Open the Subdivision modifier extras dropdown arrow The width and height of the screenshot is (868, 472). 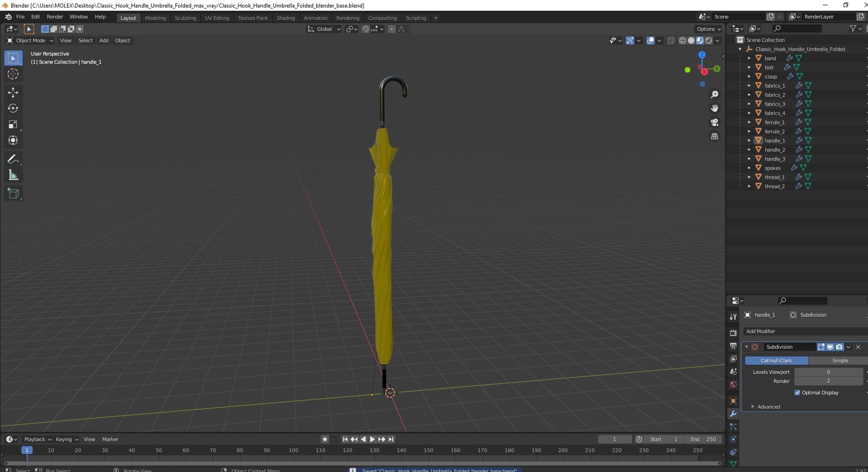click(x=849, y=347)
